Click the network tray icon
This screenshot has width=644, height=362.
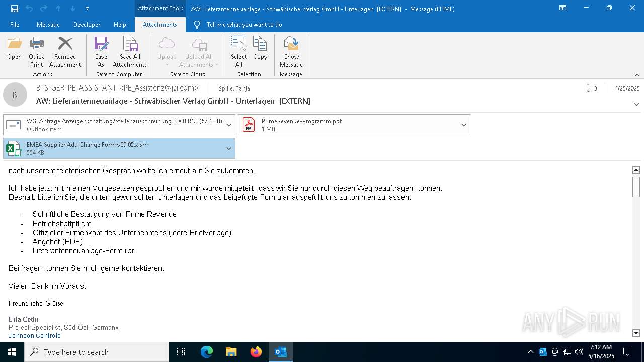(567, 352)
